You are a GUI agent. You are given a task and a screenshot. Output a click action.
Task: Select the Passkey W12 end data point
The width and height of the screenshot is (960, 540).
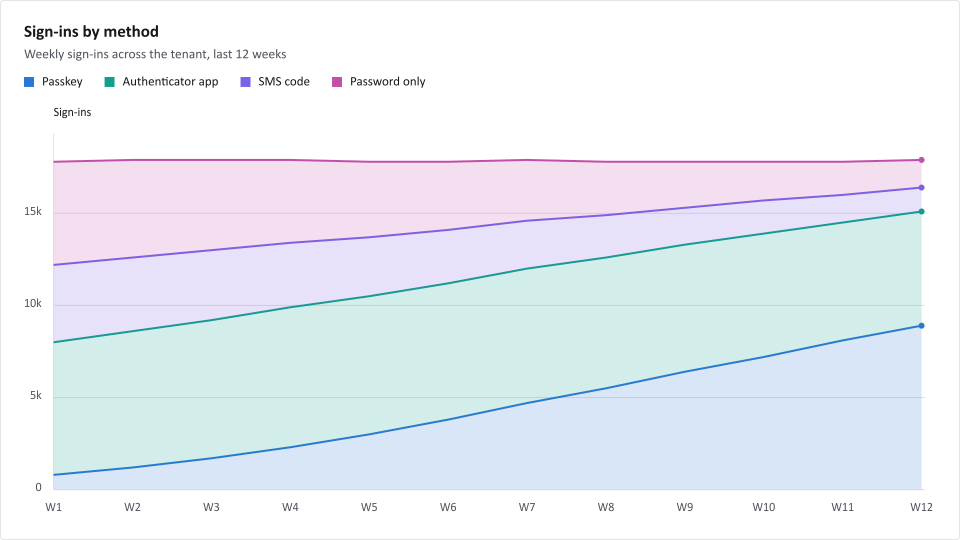pyautogui.click(x=921, y=326)
